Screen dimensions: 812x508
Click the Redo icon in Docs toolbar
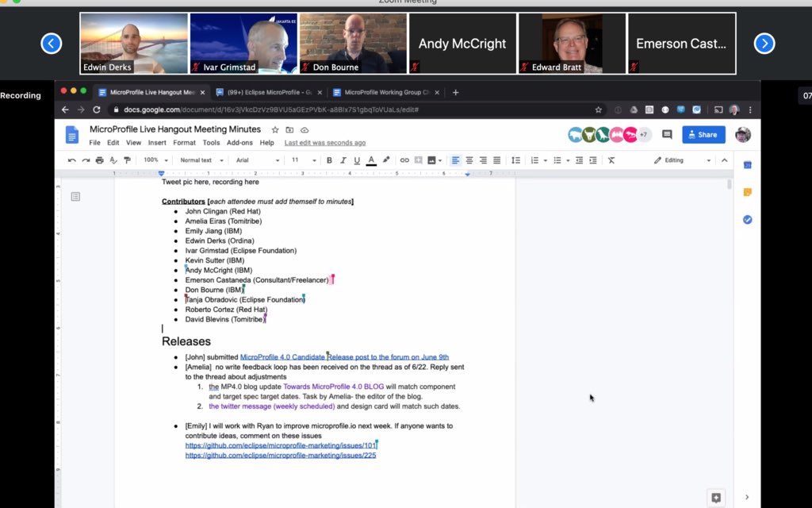coord(86,160)
